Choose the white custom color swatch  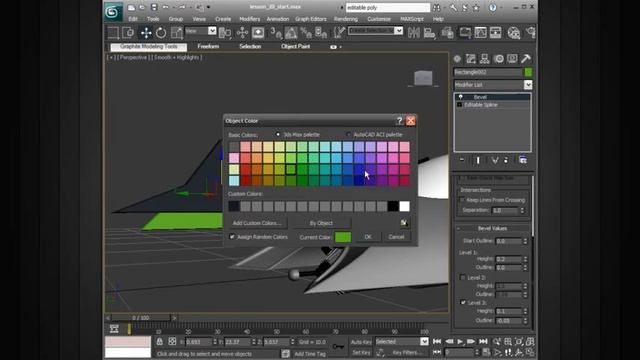click(x=404, y=207)
